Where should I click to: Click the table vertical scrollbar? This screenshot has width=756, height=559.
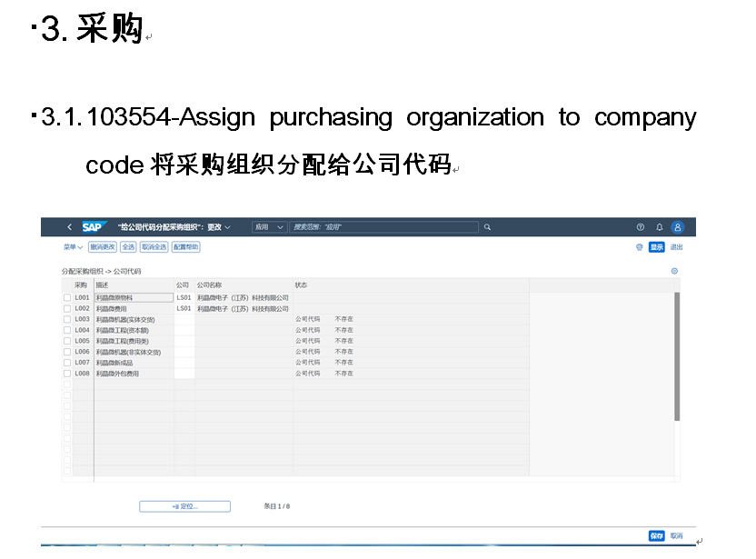tap(677, 354)
